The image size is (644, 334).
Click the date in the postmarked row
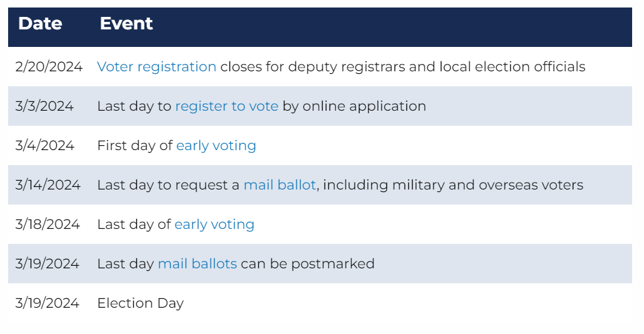click(x=48, y=264)
